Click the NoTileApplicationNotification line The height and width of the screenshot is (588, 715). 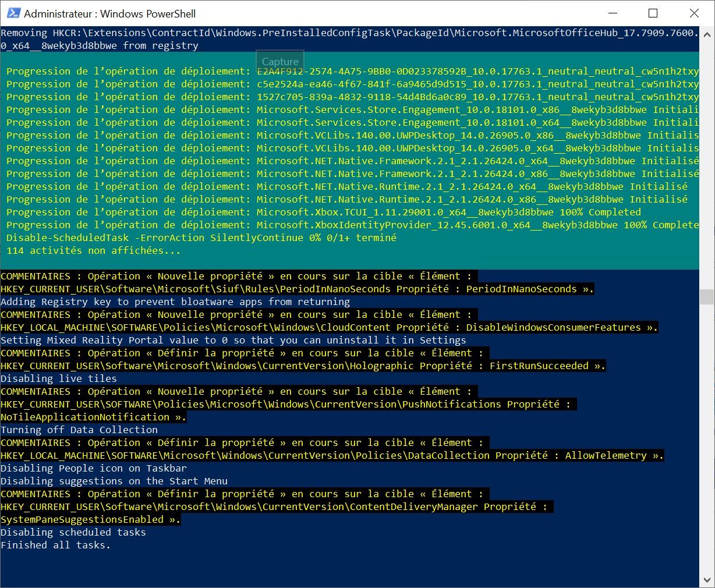(94, 417)
